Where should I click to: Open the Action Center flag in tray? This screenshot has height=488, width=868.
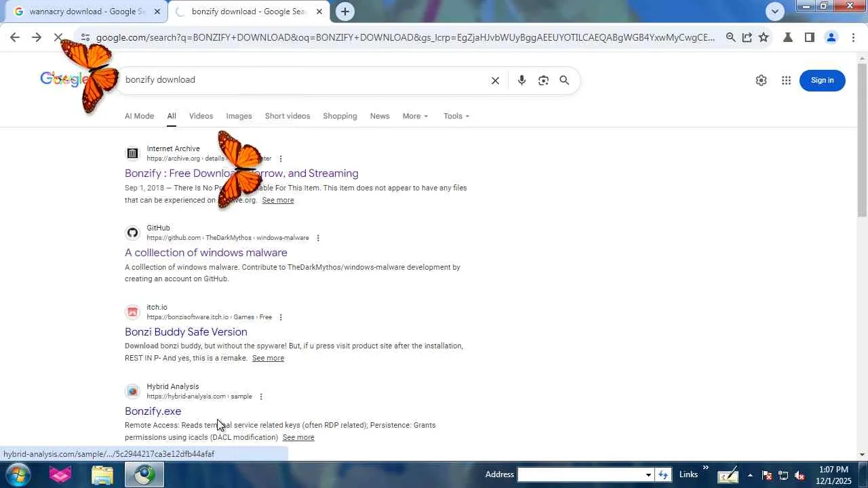[x=767, y=475]
